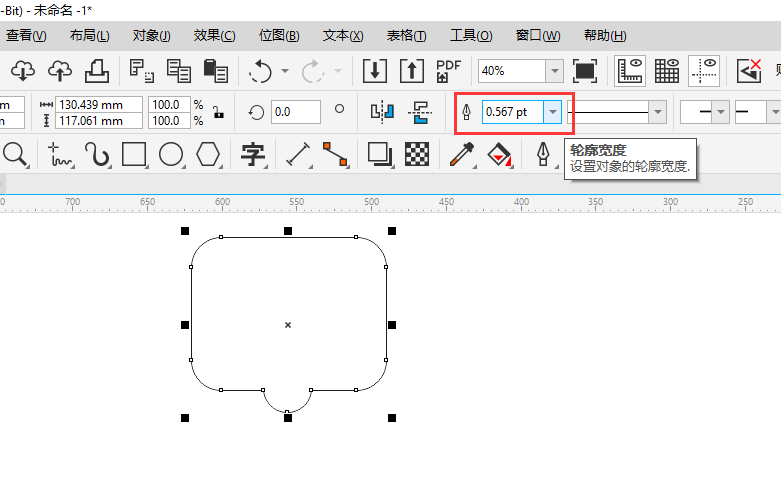Open the 工具(O) menu
The width and height of the screenshot is (781, 495).
click(x=471, y=35)
